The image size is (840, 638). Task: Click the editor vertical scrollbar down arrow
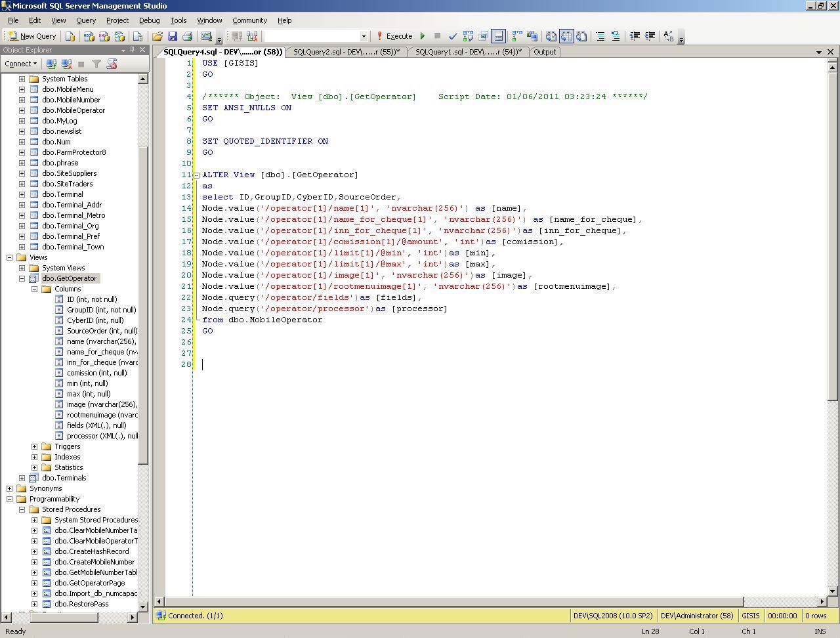[x=832, y=591]
